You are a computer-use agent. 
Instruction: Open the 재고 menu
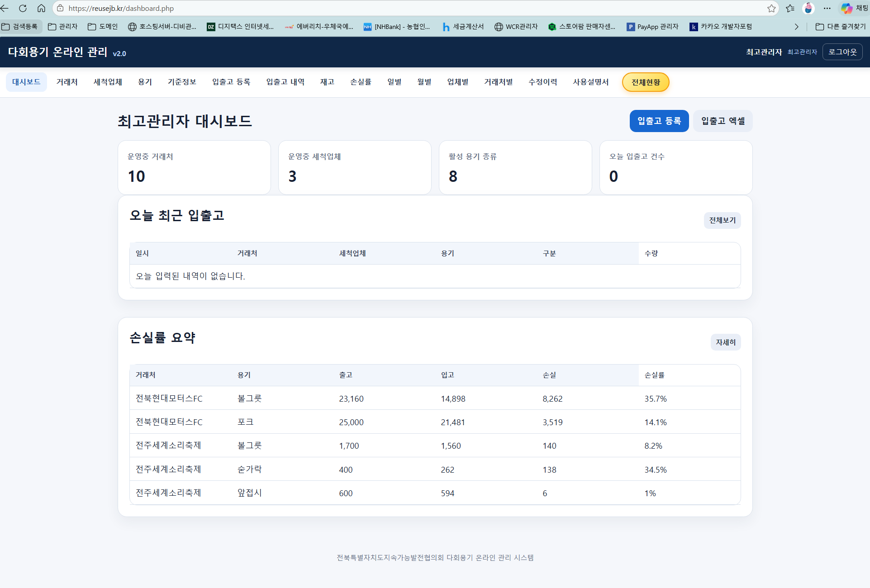(x=327, y=82)
